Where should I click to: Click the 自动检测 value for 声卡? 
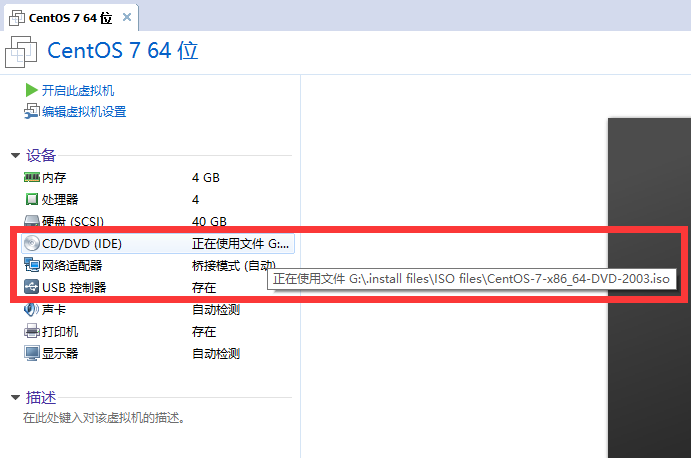216,310
